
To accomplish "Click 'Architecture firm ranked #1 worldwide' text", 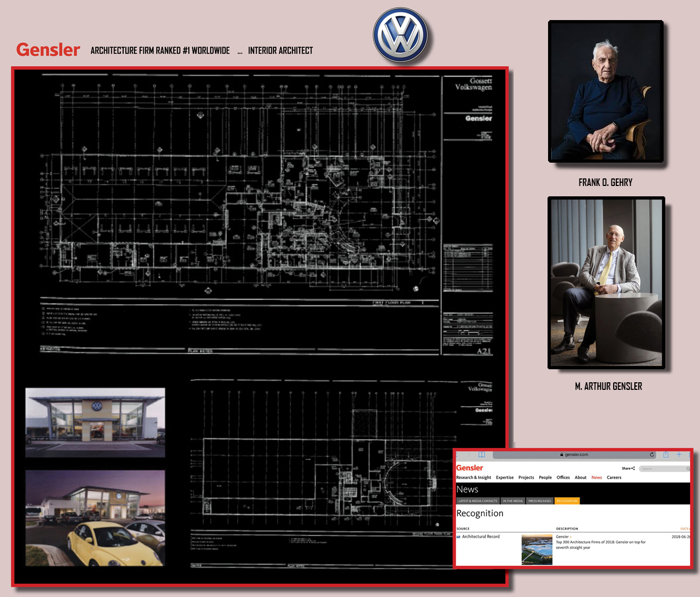I will 160,50.
